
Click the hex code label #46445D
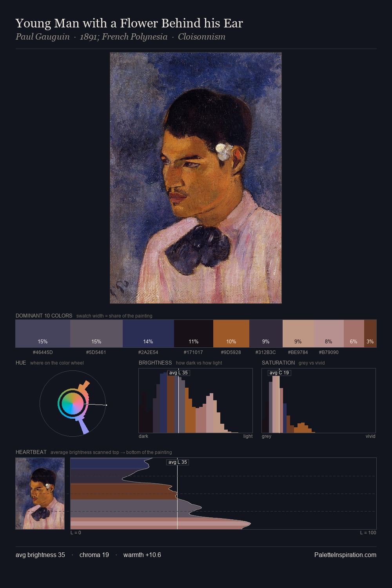(x=43, y=352)
